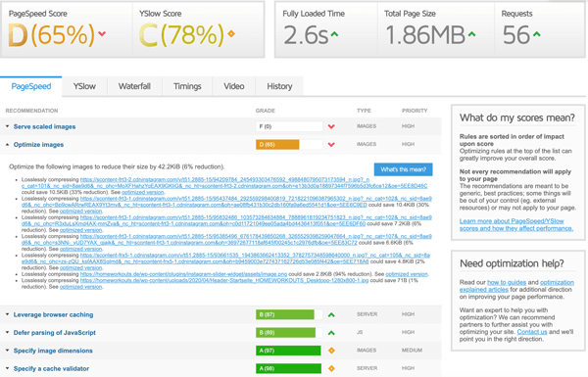Click the F (0) grade bar
The image size is (588, 377).
pyautogui.click(x=289, y=126)
